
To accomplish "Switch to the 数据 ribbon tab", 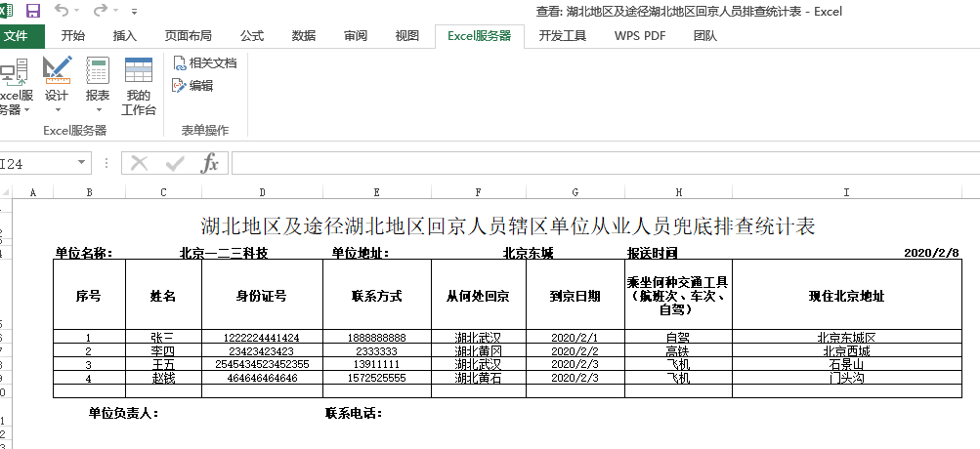I will [304, 35].
